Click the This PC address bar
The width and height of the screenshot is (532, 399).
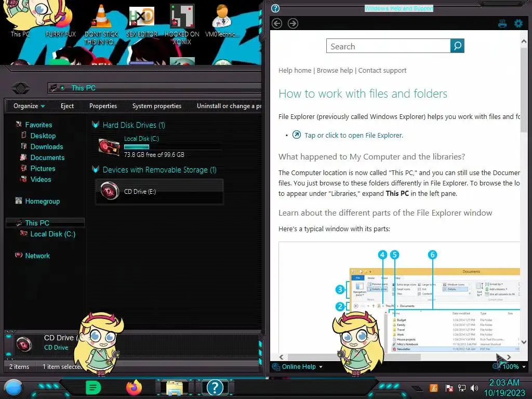(x=155, y=88)
